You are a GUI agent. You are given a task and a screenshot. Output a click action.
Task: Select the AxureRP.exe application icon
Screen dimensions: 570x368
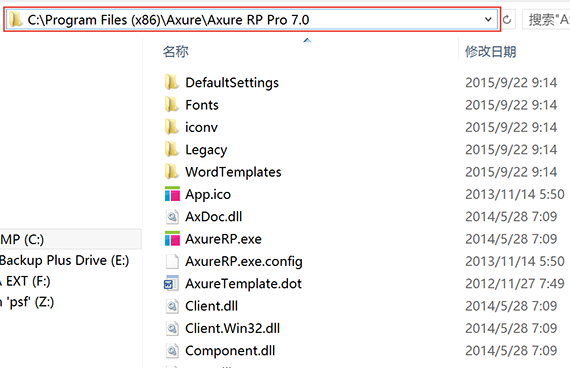172,239
